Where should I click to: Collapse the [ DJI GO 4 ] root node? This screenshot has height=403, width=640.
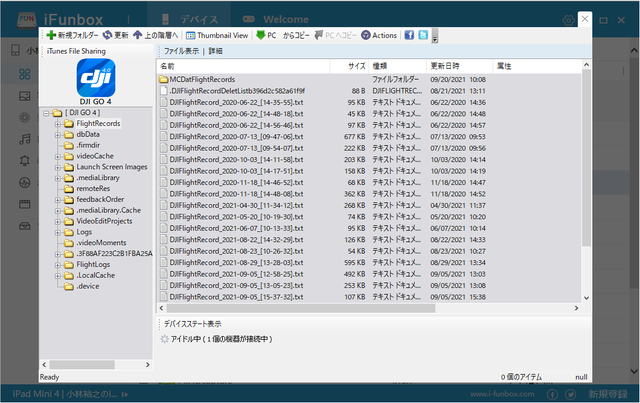coord(46,113)
